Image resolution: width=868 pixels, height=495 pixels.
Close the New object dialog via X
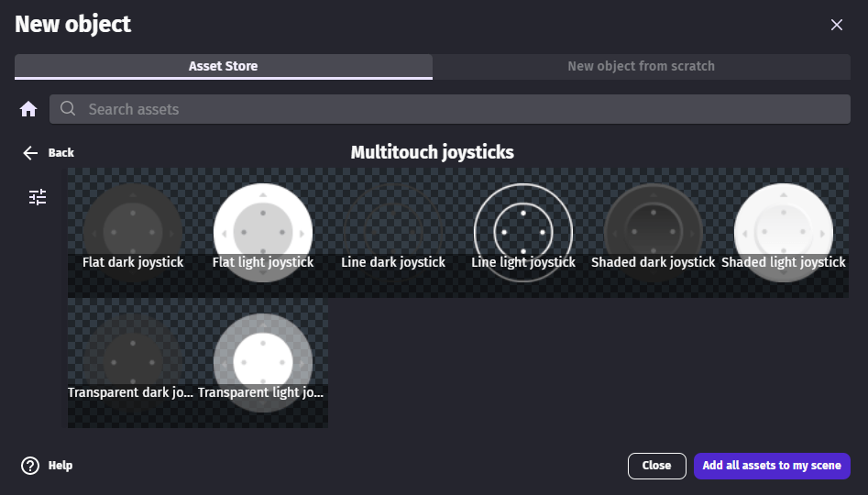[x=837, y=25]
